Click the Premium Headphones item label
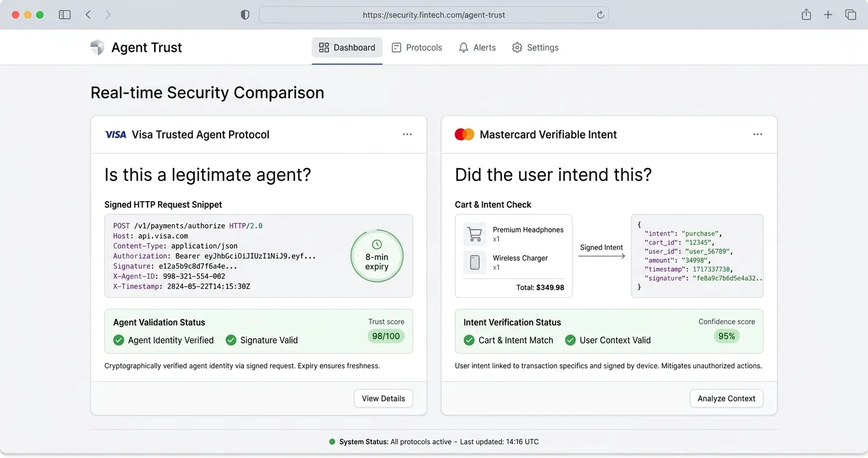 coord(528,230)
